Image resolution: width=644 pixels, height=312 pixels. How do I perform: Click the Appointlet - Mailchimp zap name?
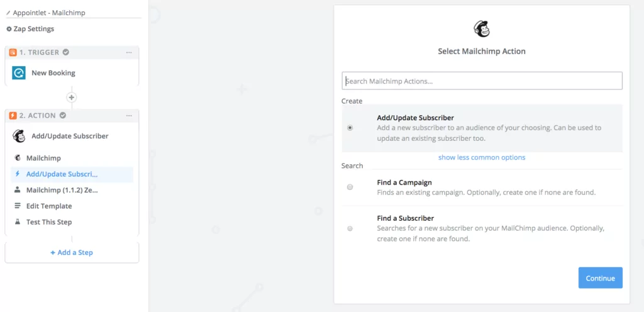click(49, 13)
